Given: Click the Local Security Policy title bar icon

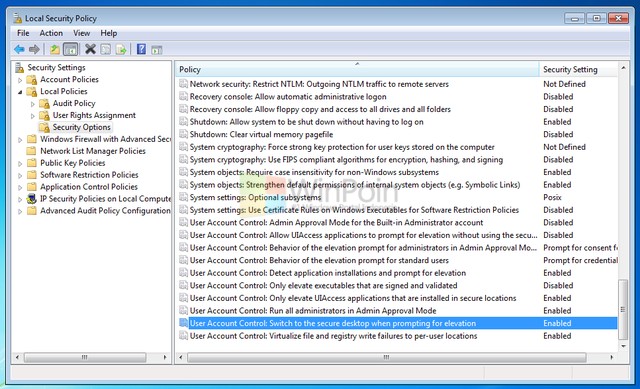Looking at the screenshot, I should pyautogui.click(x=17, y=18).
